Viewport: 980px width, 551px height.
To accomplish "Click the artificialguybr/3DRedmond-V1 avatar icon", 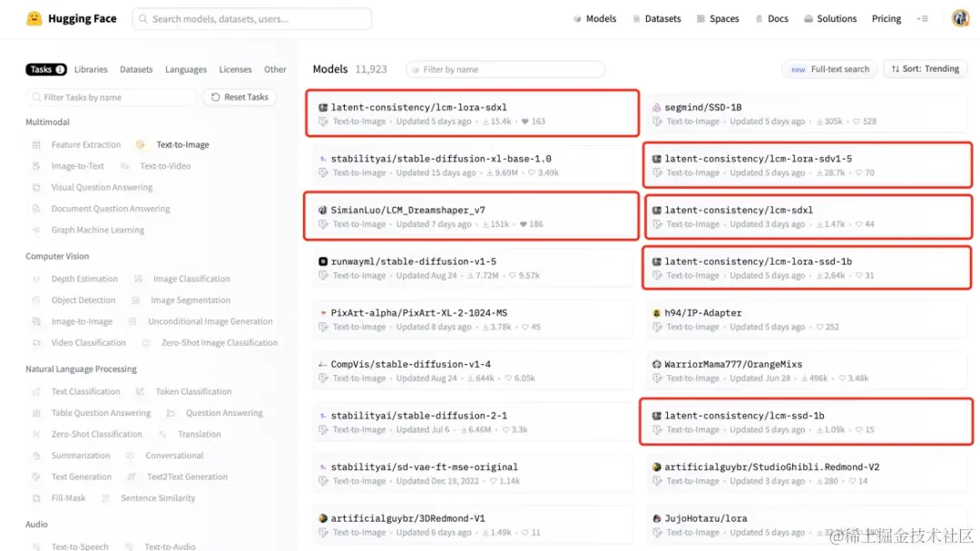I will pos(323,517).
